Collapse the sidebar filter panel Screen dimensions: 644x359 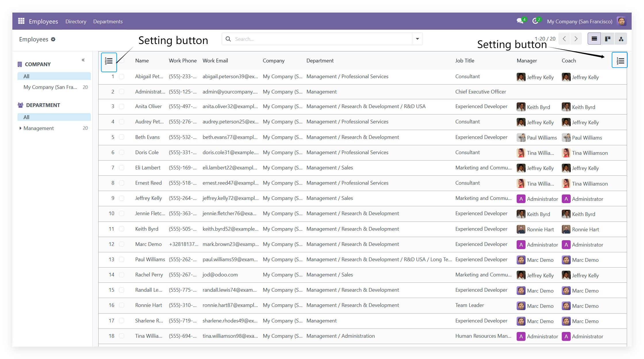pos(83,60)
